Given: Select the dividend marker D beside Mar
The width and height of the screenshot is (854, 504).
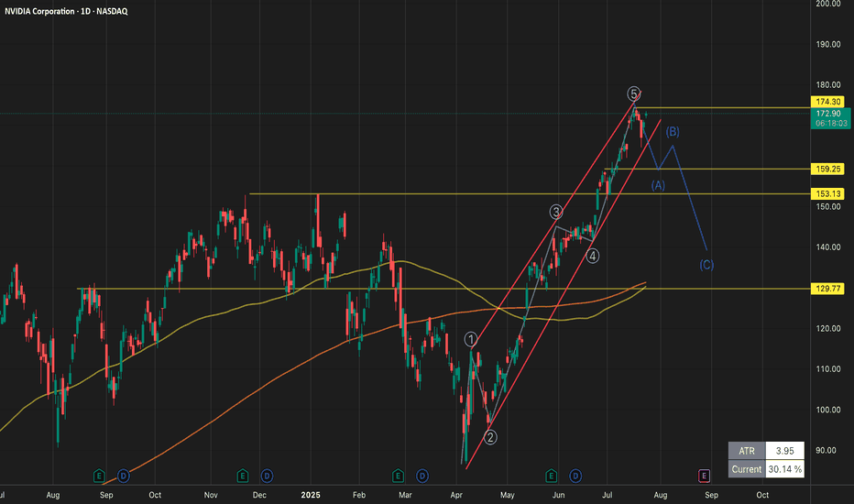Looking at the screenshot, I should [422, 477].
